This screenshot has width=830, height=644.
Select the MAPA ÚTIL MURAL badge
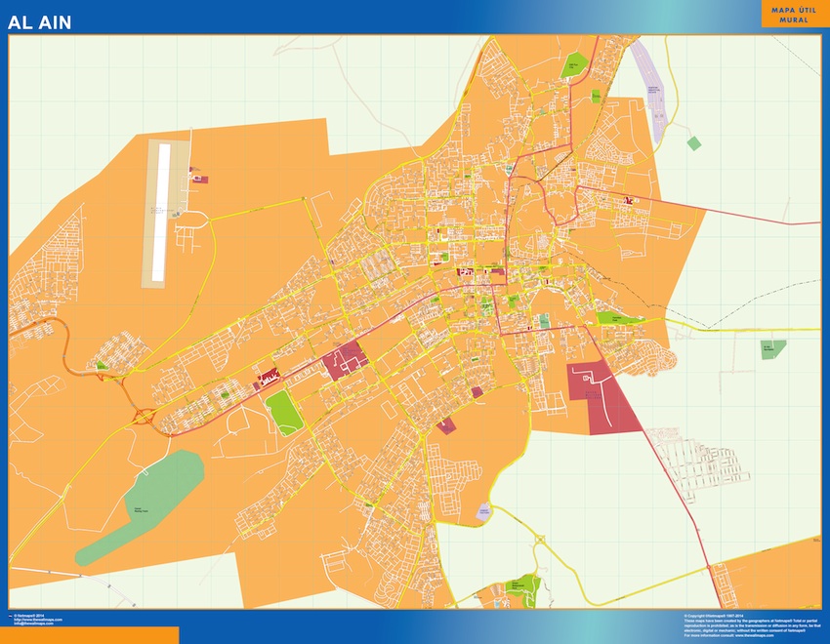[x=793, y=17]
